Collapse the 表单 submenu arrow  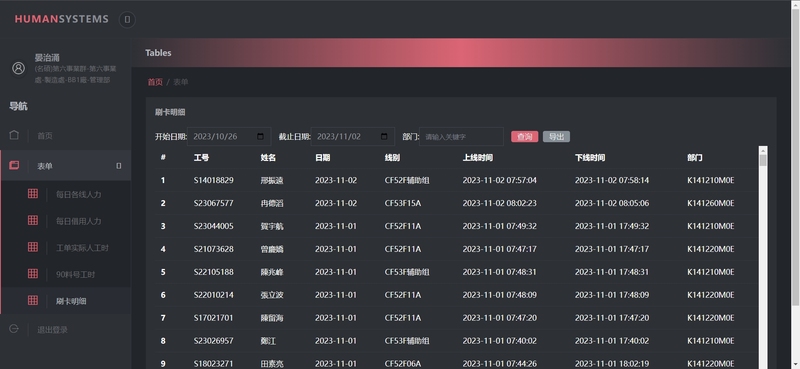pos(119,166)
